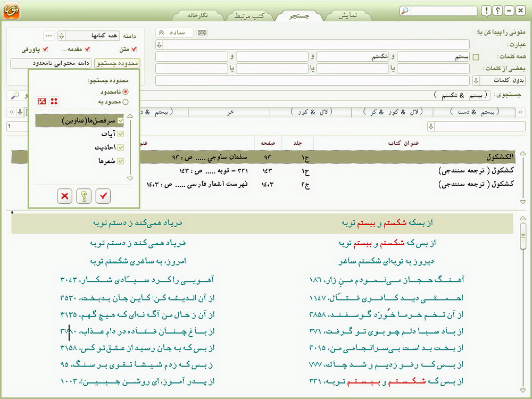Click the محدوده جستجو button
Viewport: 532px width, 399px height.
pos(117,63)
